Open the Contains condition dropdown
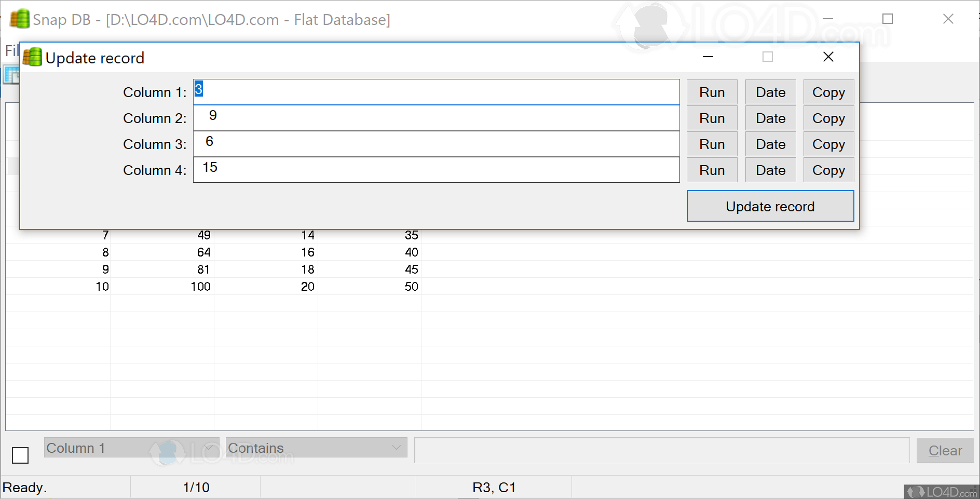The height and width of the screenshot is (499, 980). tap(316, 448)
